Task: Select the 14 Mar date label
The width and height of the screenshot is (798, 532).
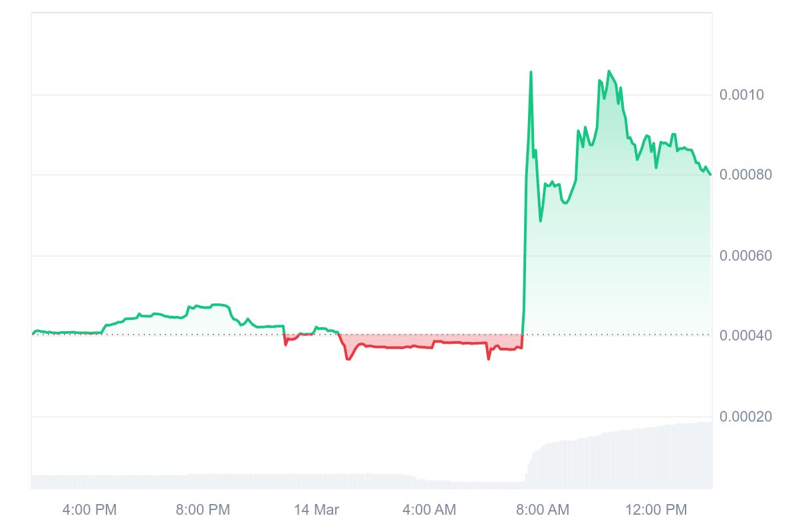Action: [317, 510]
